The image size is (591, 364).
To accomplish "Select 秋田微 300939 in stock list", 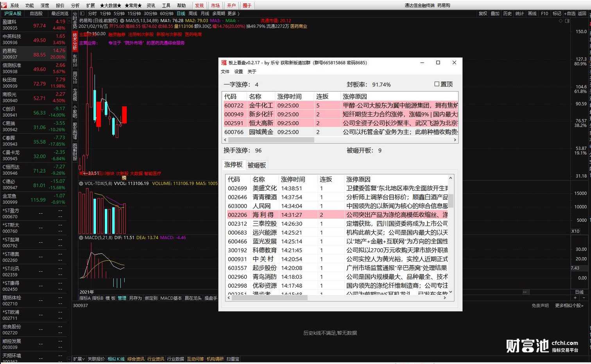I will [34, 83].
